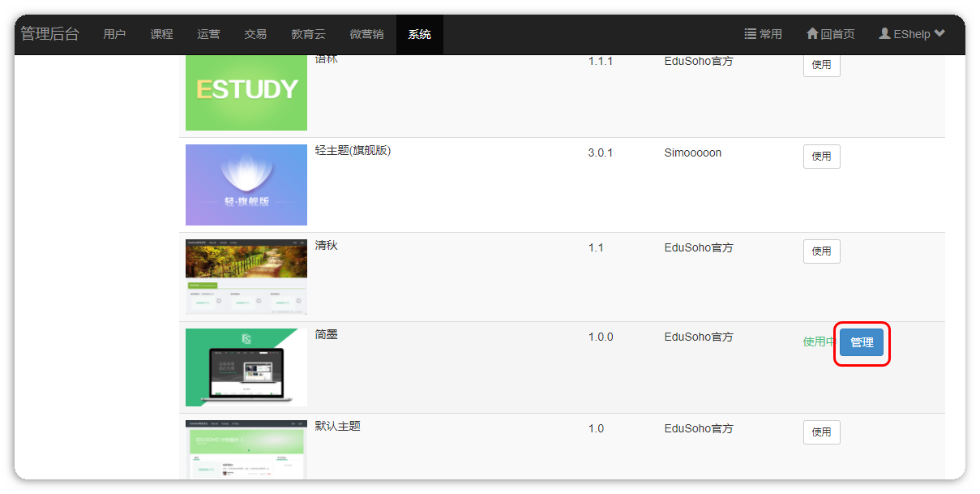Open the 用户 menu
The width and height of the screenshot is (980, 494).
pyautogui.click(x=114, y=34)
